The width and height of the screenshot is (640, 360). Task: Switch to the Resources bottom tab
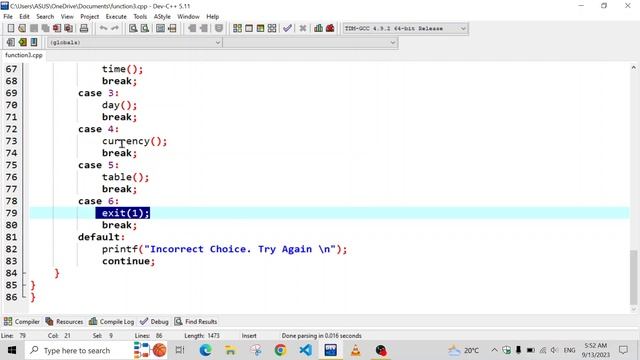pyautogui.click(x=64, y=322)
